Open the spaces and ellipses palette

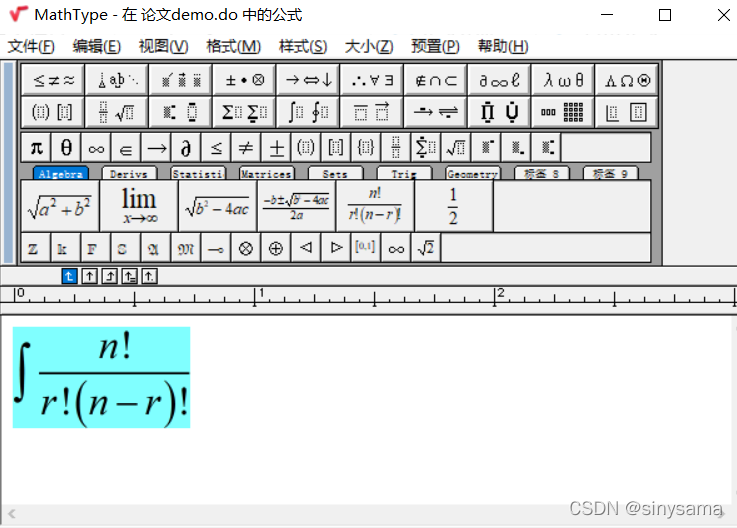click(x=117, y=80)
